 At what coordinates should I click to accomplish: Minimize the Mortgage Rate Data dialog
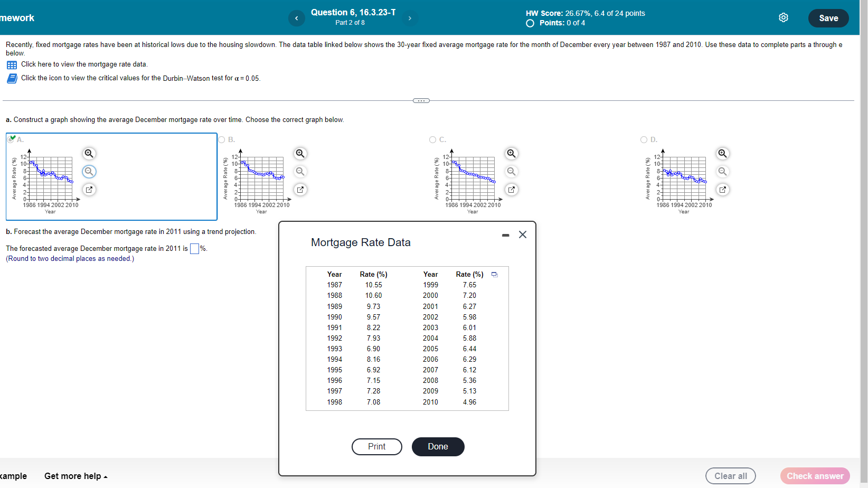click(505, 234)
